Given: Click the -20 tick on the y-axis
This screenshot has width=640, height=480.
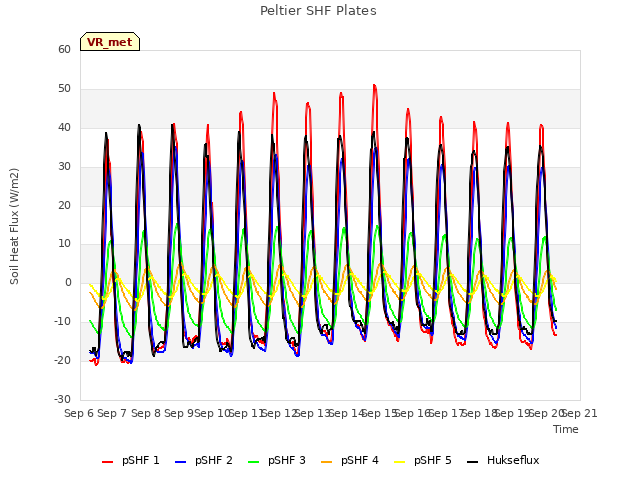Looking at the screenshot, I should tap(62, 360).
